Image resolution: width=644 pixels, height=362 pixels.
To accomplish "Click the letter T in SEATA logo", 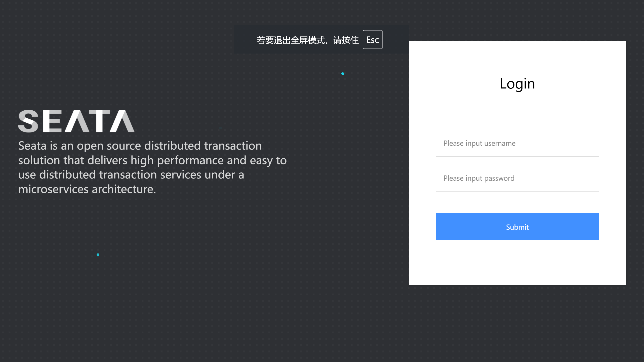I will point(99,121).
